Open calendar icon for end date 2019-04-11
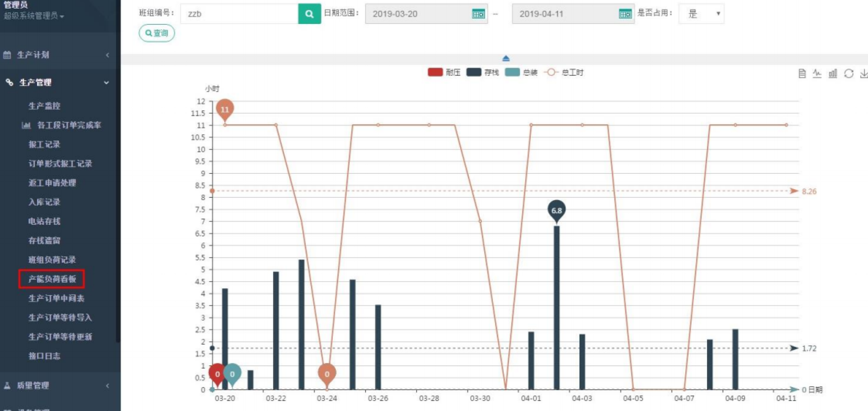The width and height of the screenshot is (868, 411). coord(625,14)
